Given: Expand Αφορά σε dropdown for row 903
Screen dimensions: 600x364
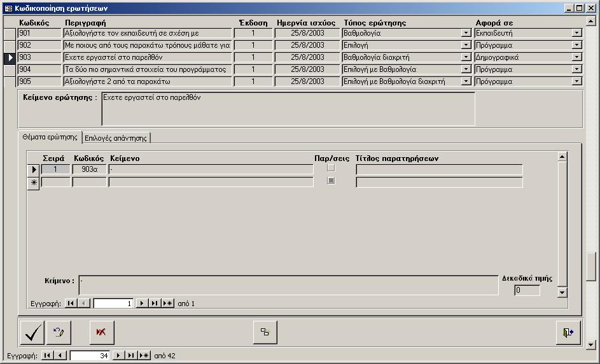Looking at the screenshot, I should [x=576, y=57].
